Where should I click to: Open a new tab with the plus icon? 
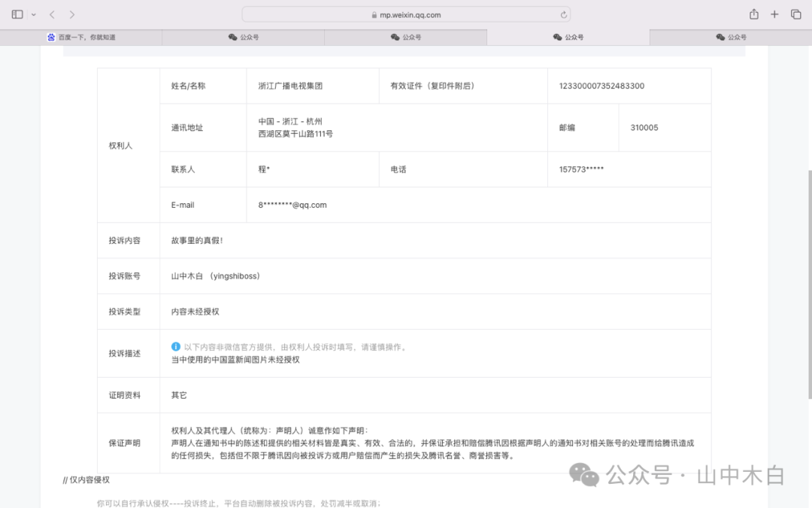(x=774, y=14)
